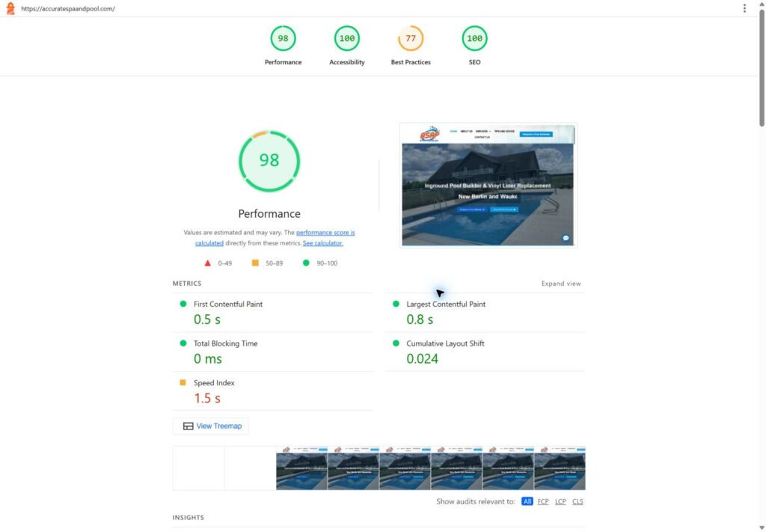Click the treemap icon in View Treemap
The height and width of the screenshot is (532, 766).
(x=188, y=426)
